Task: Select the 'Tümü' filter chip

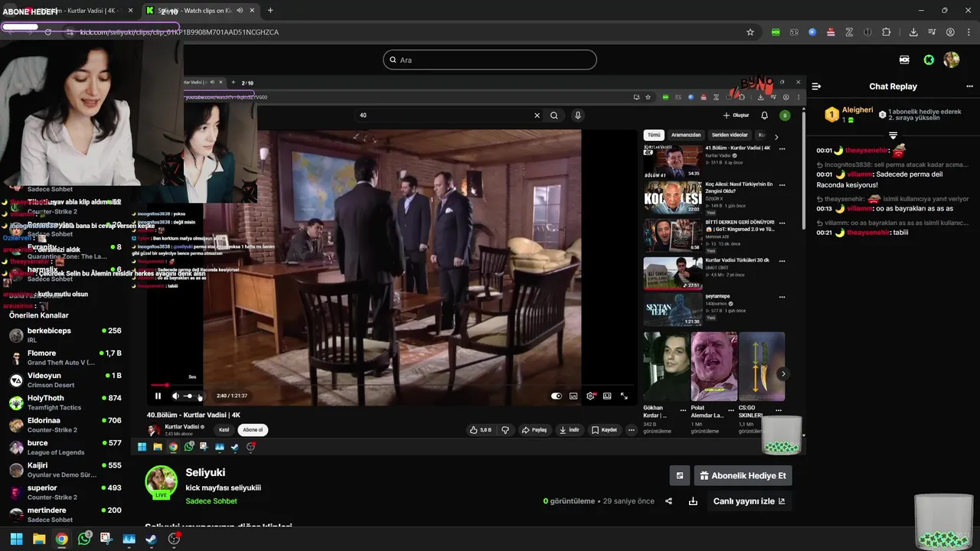Action: click(654, 135)
